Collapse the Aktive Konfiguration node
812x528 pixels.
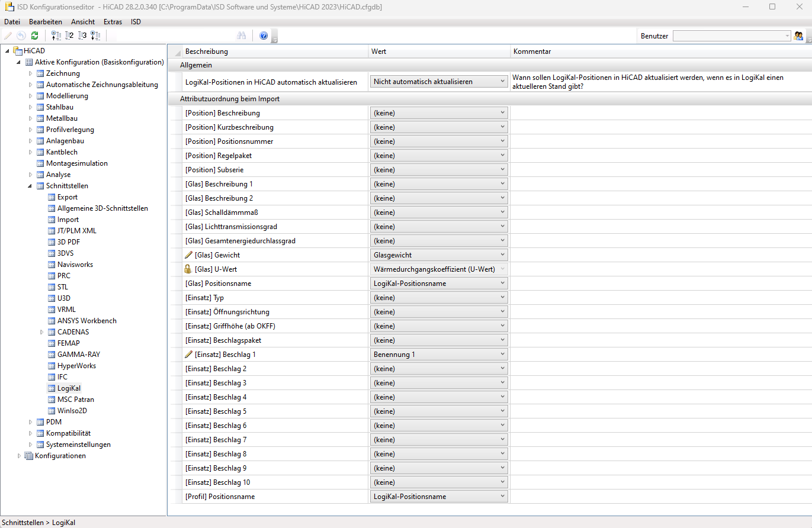point(20,62)
